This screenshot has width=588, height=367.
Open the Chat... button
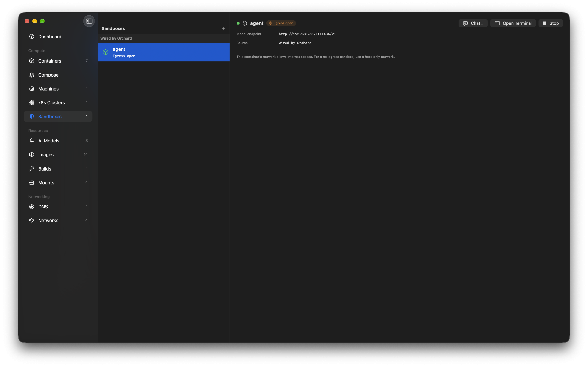[x=473, y=23]
